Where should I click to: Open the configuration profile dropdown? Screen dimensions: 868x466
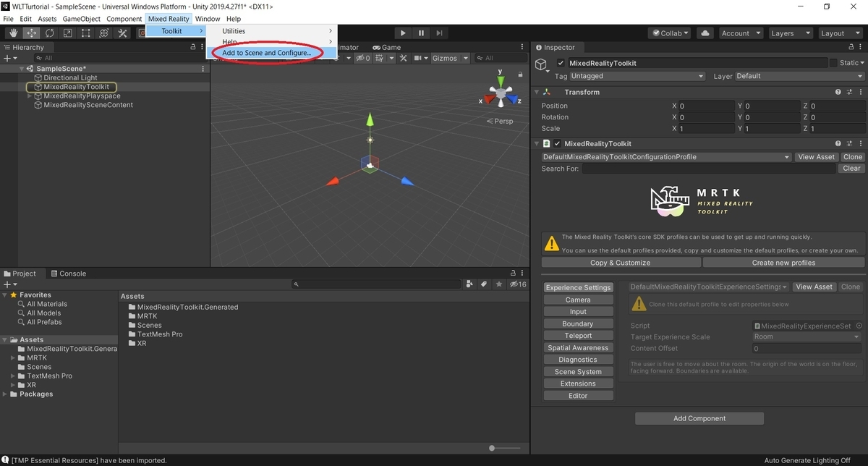[x=666, y=157]
